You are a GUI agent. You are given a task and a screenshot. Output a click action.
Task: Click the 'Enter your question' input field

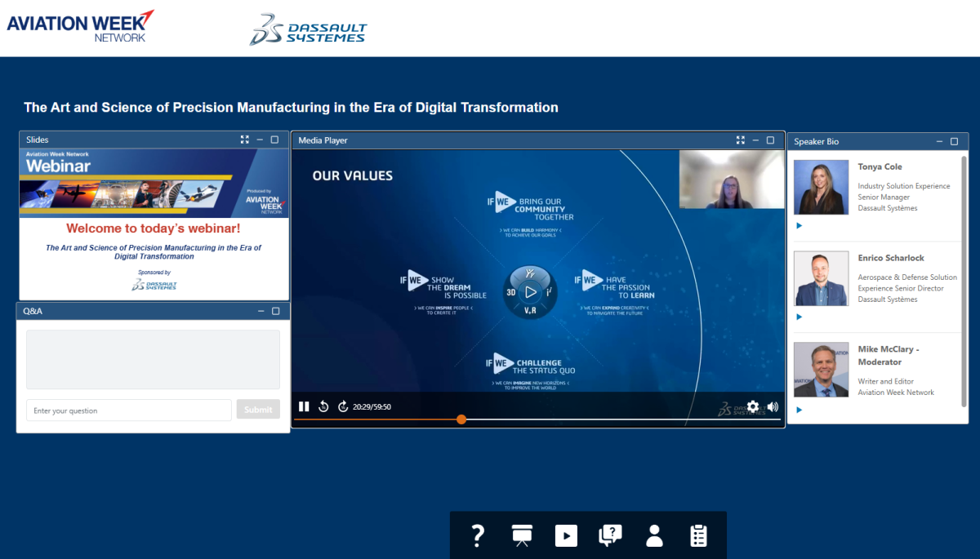(x=128, y=410)
